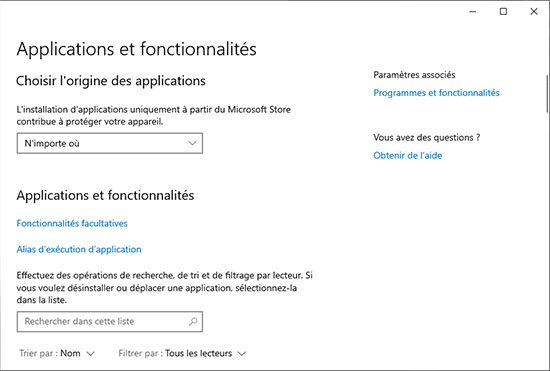Click the chevron beside "Tous les lecteurs"
The image size is (550, 371).
[x=242, y=354]
